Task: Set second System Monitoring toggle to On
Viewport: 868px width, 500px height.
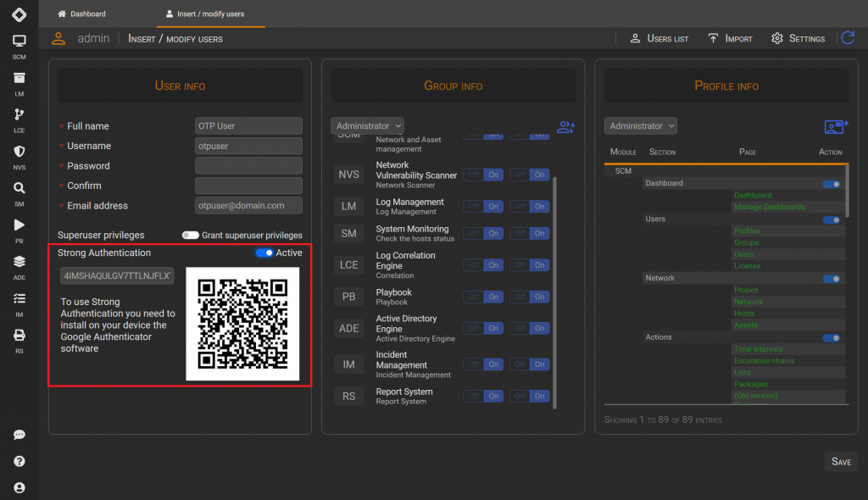Action: pyautogui.click(x=540, y=234)
